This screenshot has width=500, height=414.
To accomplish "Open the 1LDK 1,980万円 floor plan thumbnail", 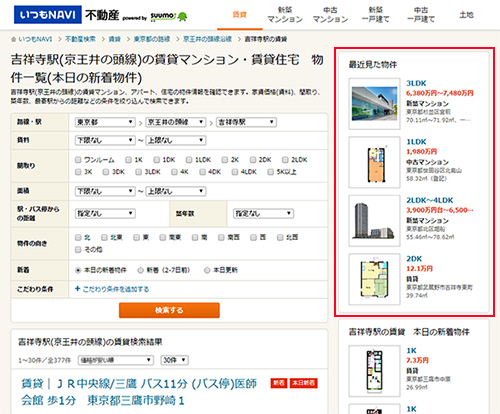I will point(374,162).
